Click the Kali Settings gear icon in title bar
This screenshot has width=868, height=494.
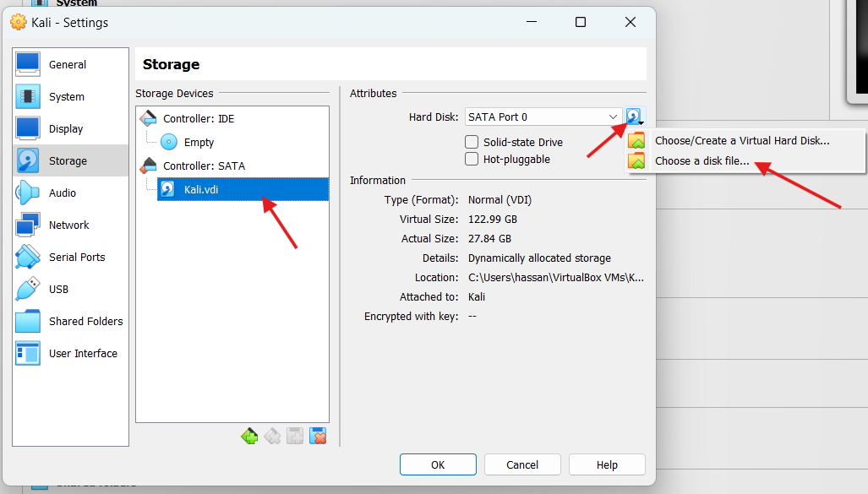[x=19, y=22]
